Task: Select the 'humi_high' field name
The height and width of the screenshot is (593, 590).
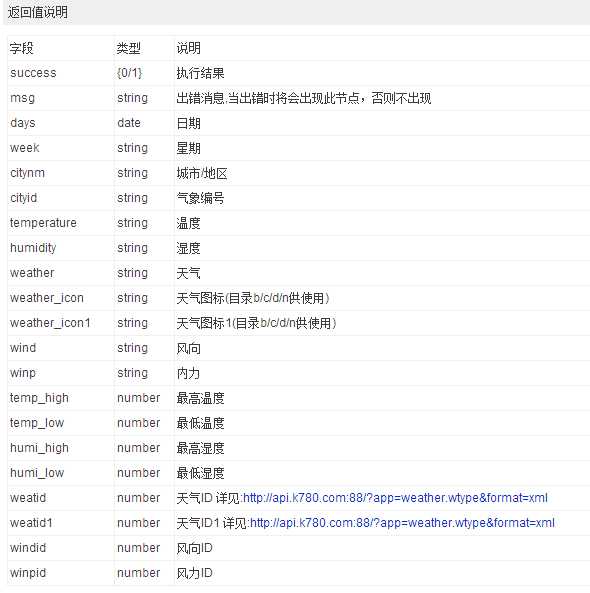Action: [x=39, y=447]
